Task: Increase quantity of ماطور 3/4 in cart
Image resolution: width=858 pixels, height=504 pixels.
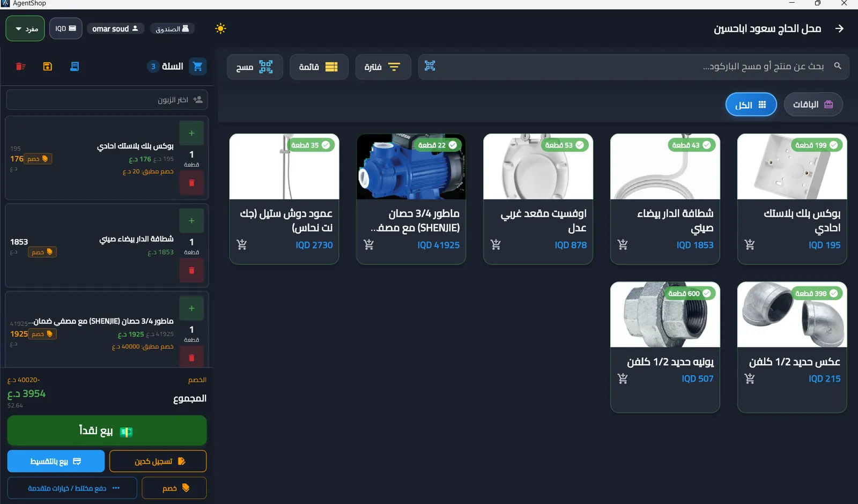Action: [x=191, y=308]
